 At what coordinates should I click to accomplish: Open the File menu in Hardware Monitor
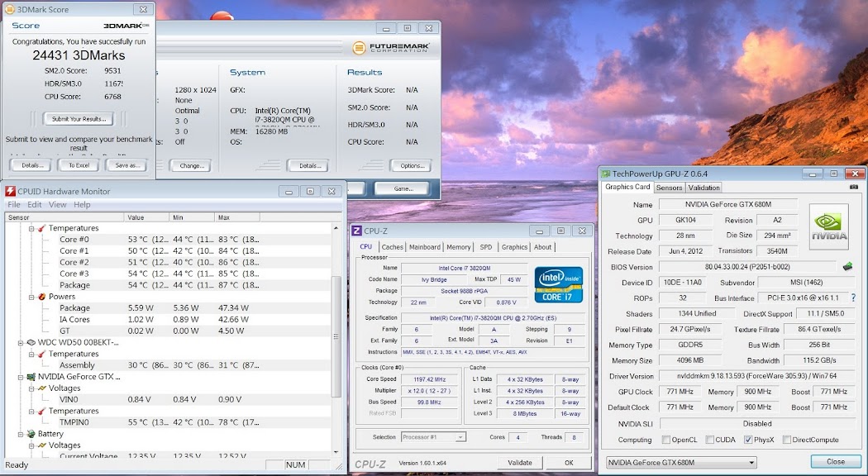[14, 204]
